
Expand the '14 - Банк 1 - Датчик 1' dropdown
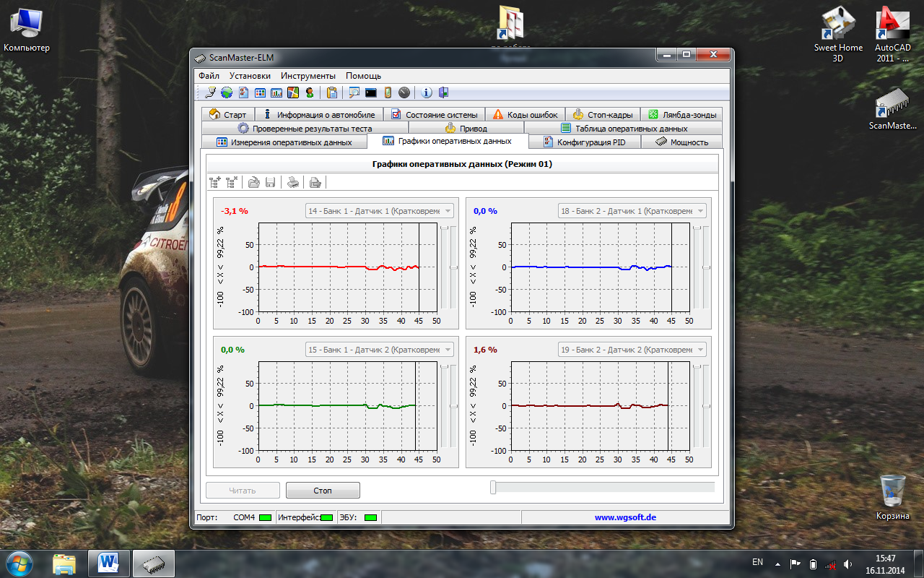click(x=448, y=211)
